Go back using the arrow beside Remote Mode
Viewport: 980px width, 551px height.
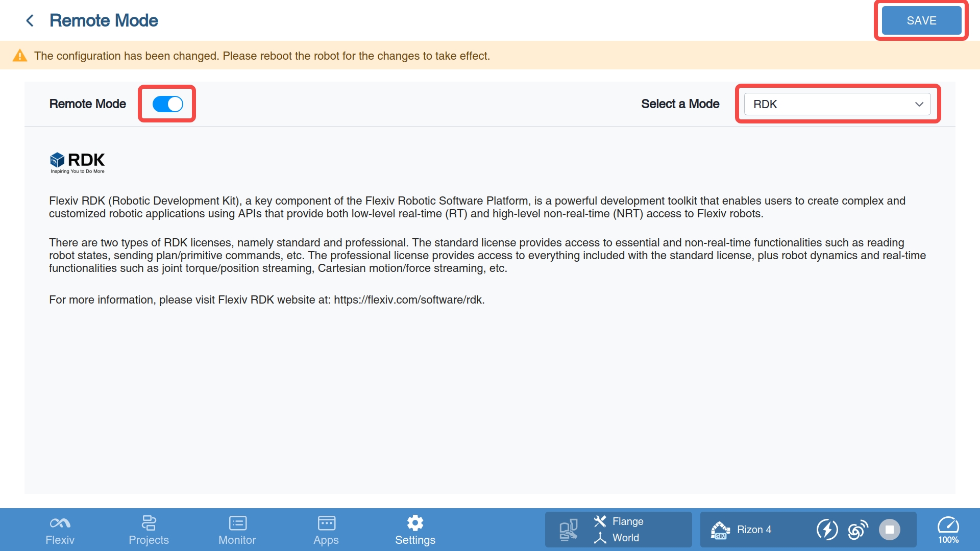(x=30, y=20)
